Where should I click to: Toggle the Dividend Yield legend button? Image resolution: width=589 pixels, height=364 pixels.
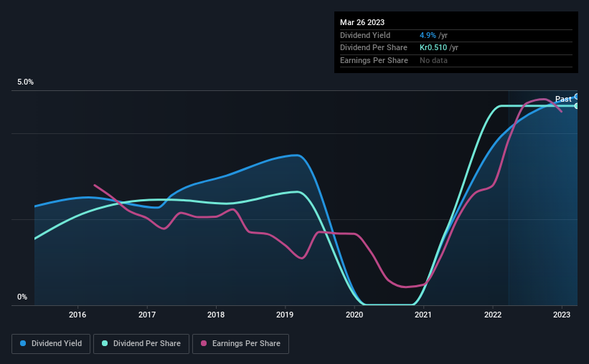(x=51, y=344)
